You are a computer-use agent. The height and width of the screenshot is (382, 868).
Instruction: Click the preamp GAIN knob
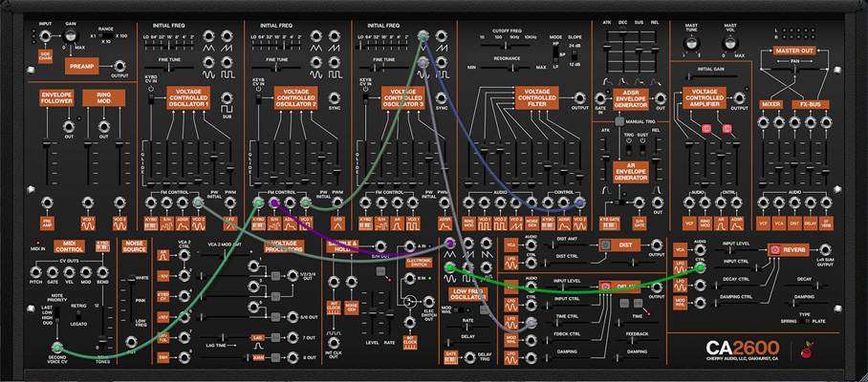click(x=71, y=37)
